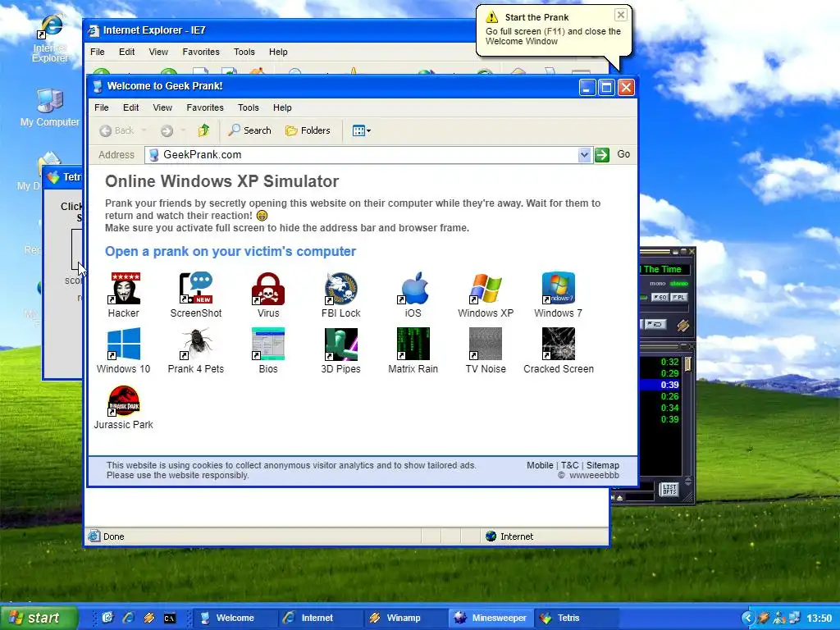Switch to Minesweeper taskbar button
This screenshot has height=630, width=840.
pos(491,618)
